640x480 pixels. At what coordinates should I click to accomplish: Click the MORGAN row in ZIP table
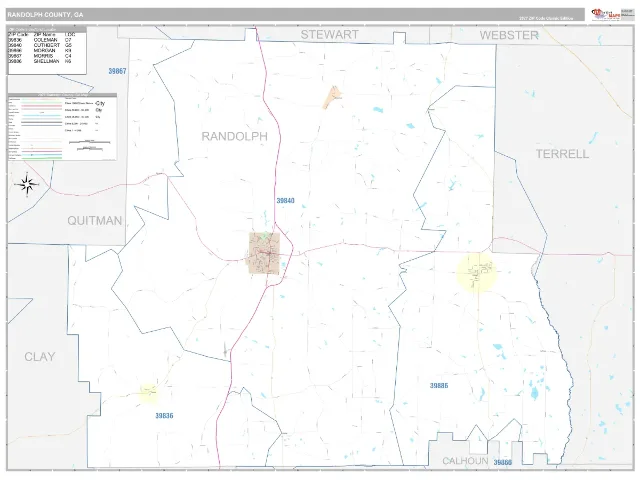[x=40, y=51]
